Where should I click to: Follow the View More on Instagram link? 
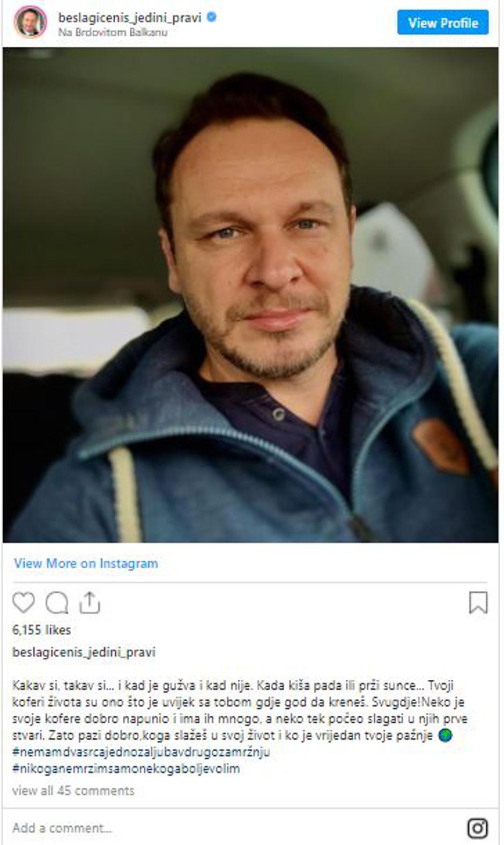(86, 563)
